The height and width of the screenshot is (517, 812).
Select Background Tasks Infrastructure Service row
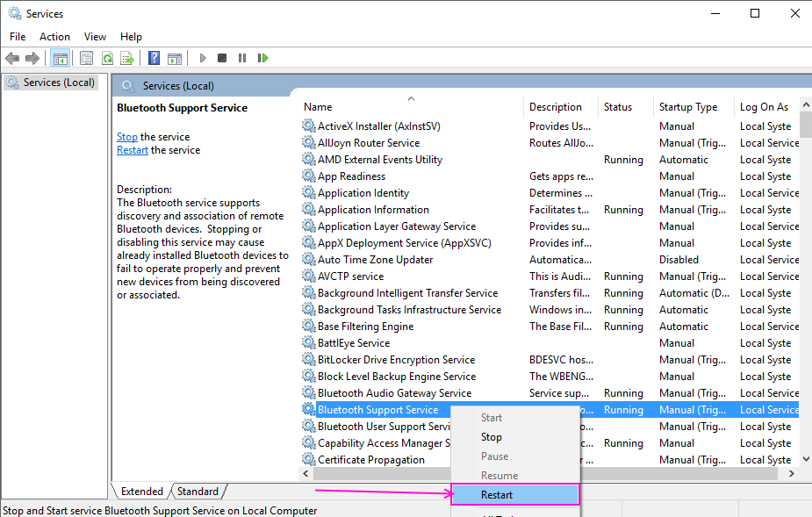click(x=550, y=309)
